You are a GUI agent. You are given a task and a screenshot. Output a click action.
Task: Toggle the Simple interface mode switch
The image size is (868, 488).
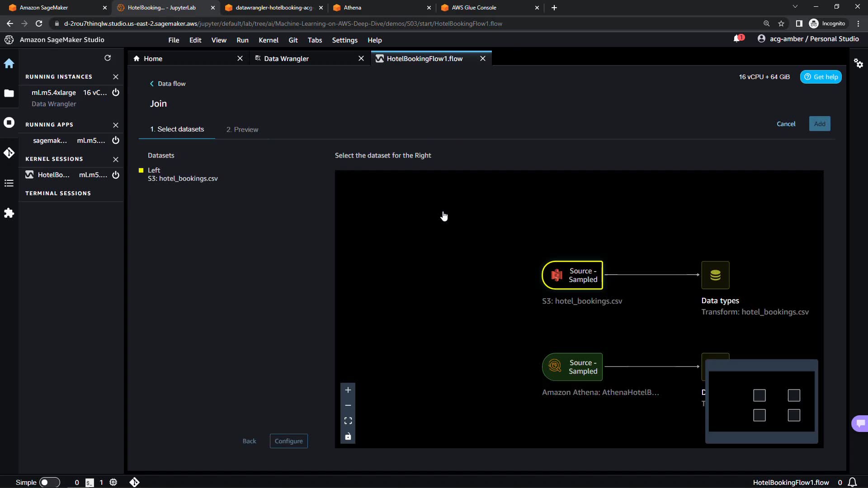[x=49, y=482]
